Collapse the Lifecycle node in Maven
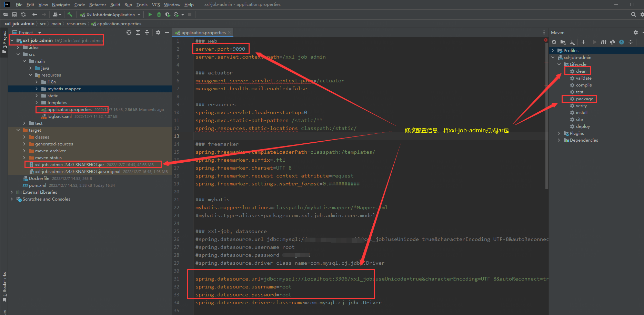 tap(559, 64)
